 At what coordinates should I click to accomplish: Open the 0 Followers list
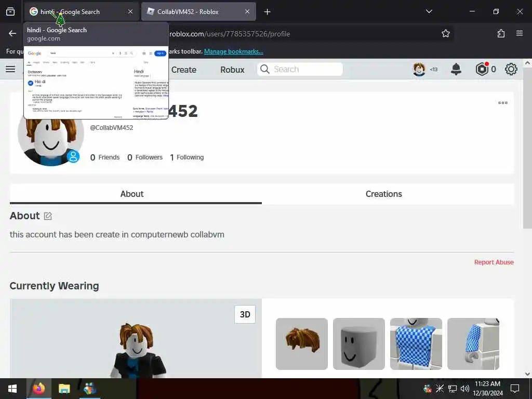point(145,157)
